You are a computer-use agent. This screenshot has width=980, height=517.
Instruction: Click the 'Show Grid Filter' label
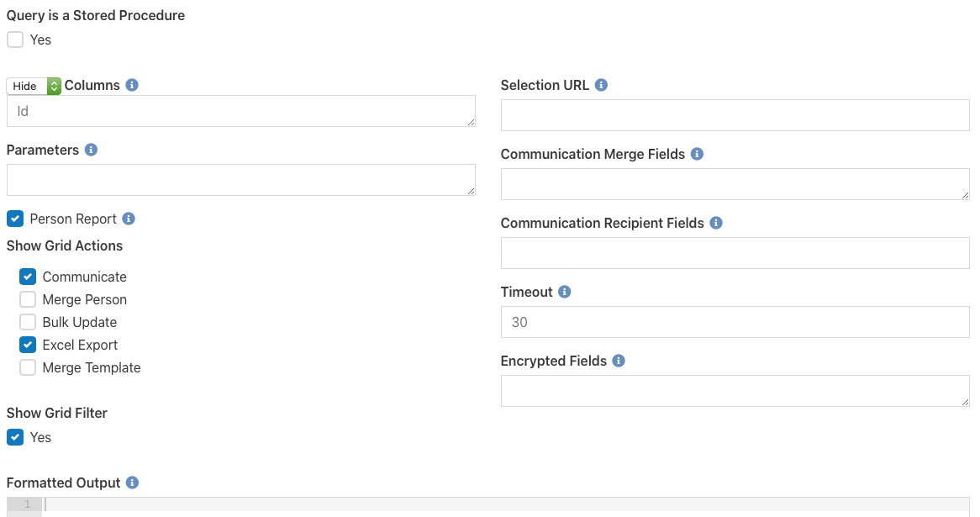(x=57, y=414)
